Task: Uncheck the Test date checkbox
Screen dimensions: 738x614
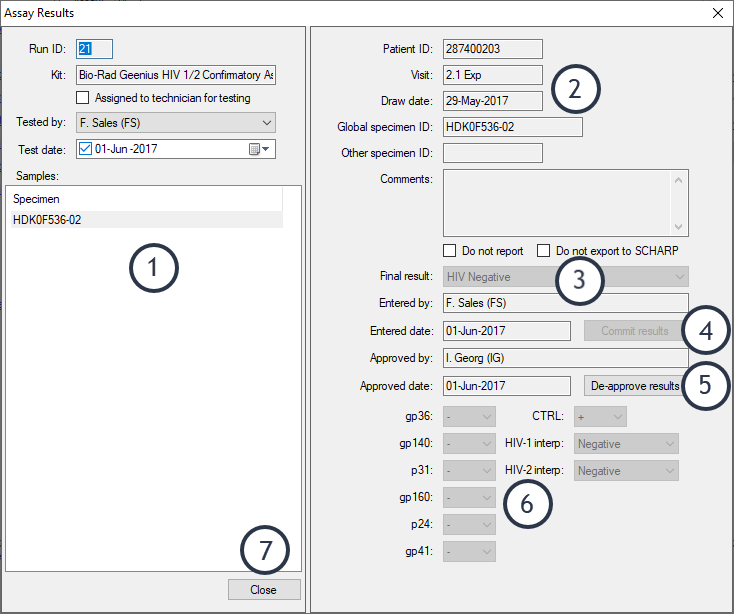Action: [84, 149]
